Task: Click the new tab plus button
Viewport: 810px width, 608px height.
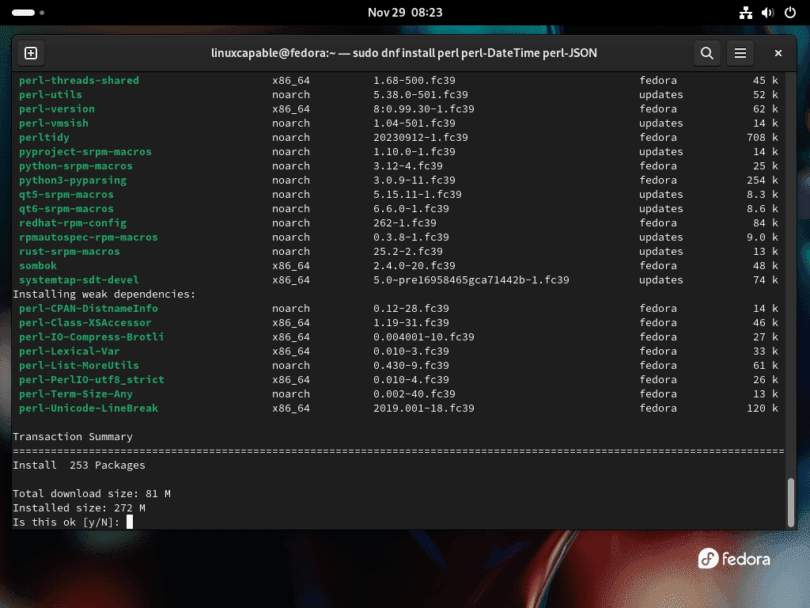Action: point(31,52)
